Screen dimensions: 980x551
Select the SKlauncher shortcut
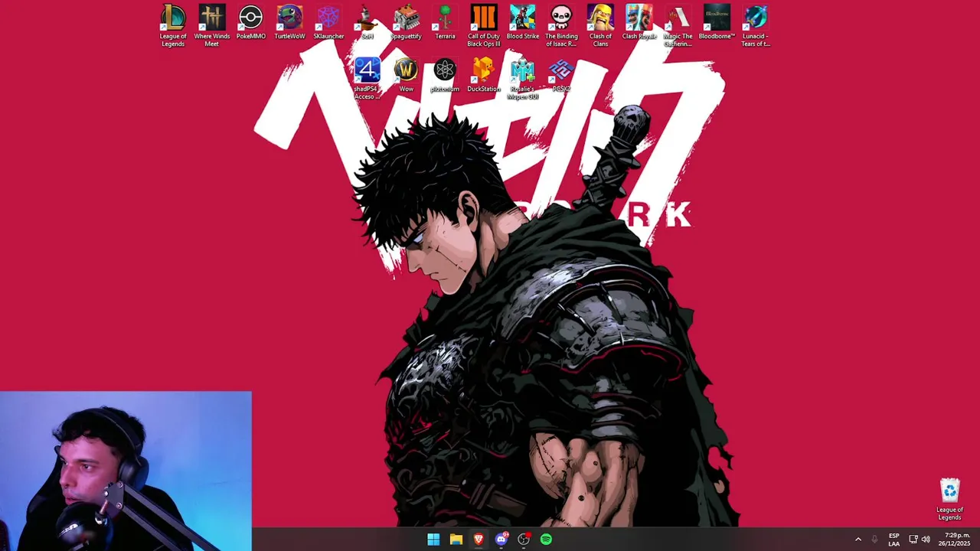point(328,22)
